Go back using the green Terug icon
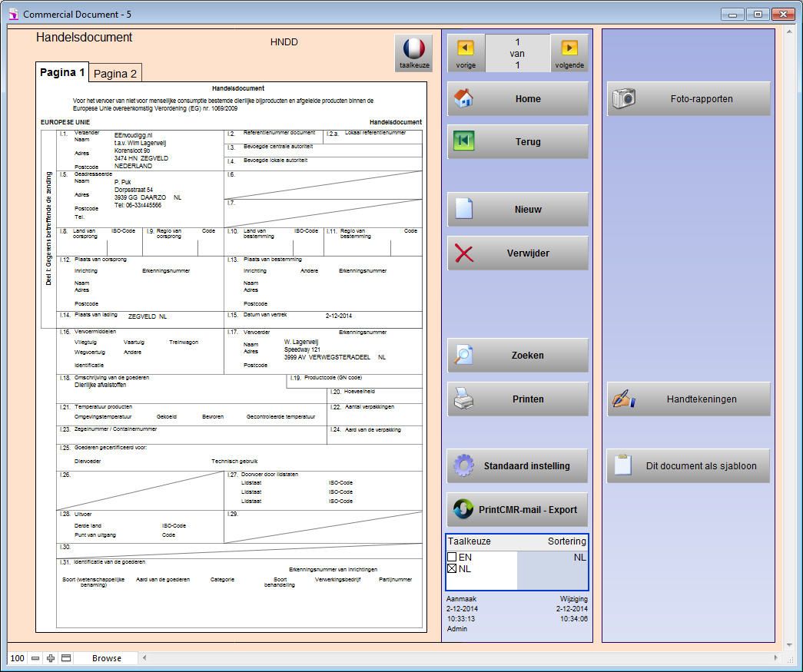 click(x=464, y=141)
